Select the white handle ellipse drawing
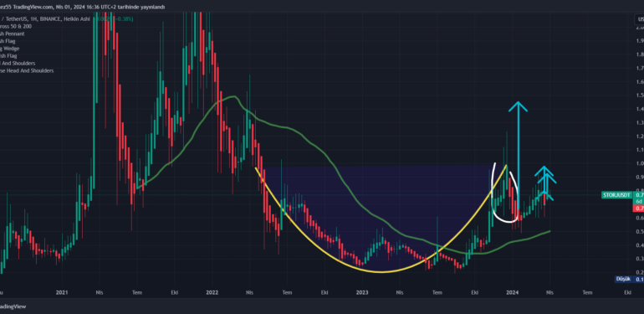 pos(505,193)
